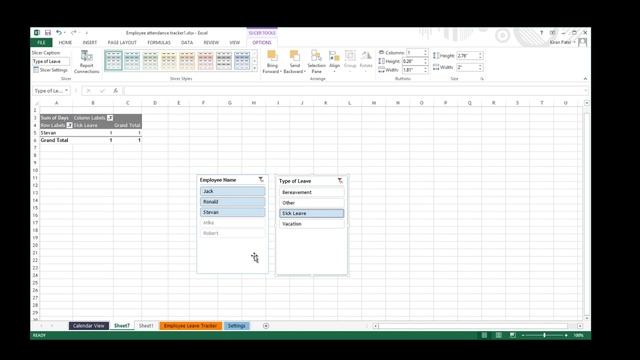Open Send Backward dropdown arrow
Screen dimensions: 640x360
(x=304, y=71)
